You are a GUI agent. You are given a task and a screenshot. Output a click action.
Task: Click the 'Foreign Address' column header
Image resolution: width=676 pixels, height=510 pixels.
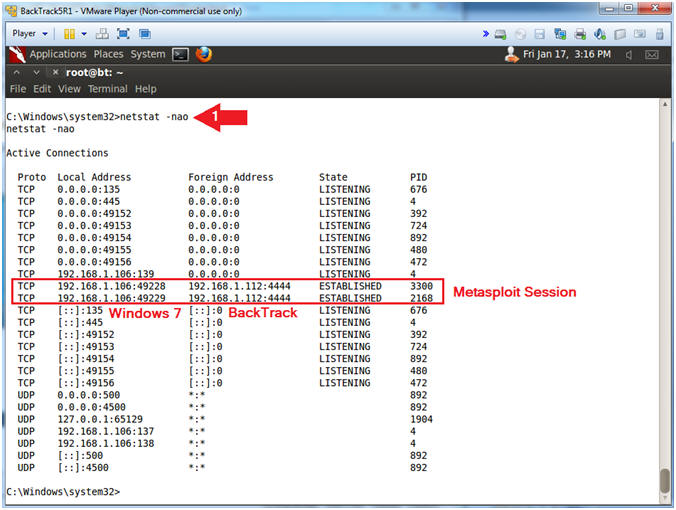[x=231, y=177]
